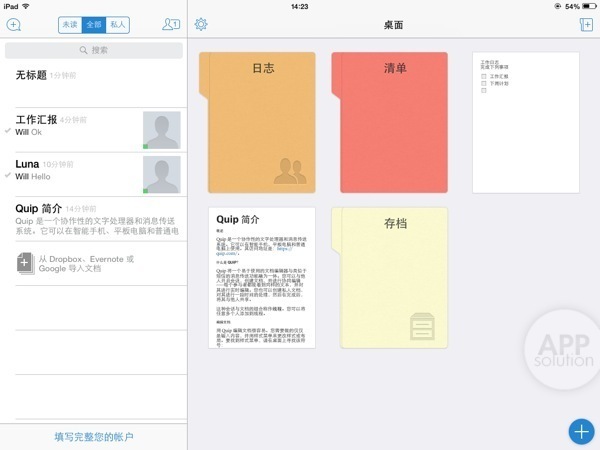This screenshot has height=450, width=600.
Task: Tap the avatar in Luna conversation
Action: [161, 174]
